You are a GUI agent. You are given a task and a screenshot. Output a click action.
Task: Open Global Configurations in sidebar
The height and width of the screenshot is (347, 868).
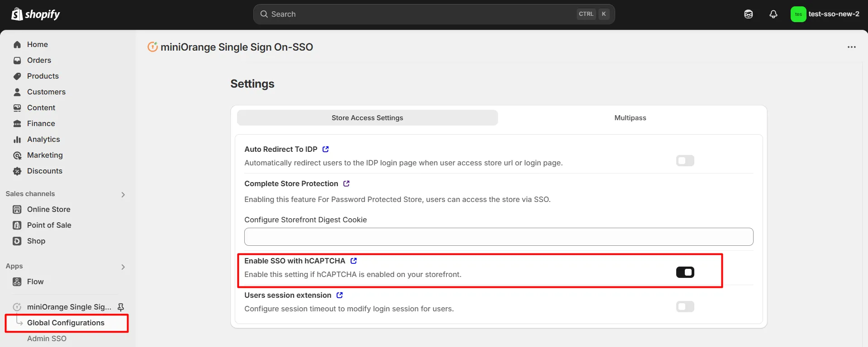[x=66, y=323]
